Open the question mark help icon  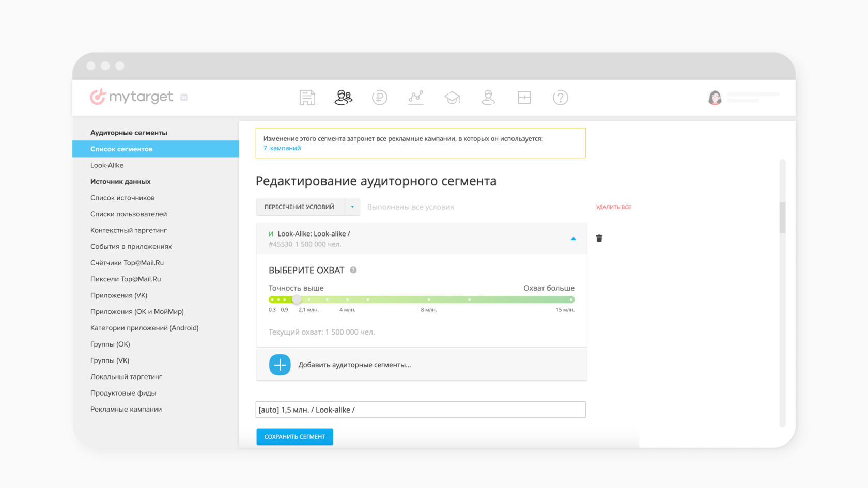pos(561,98)
